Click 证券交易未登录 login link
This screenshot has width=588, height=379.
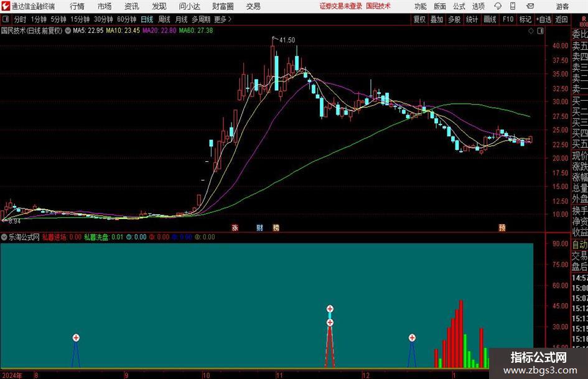click(x=340, y=6)
